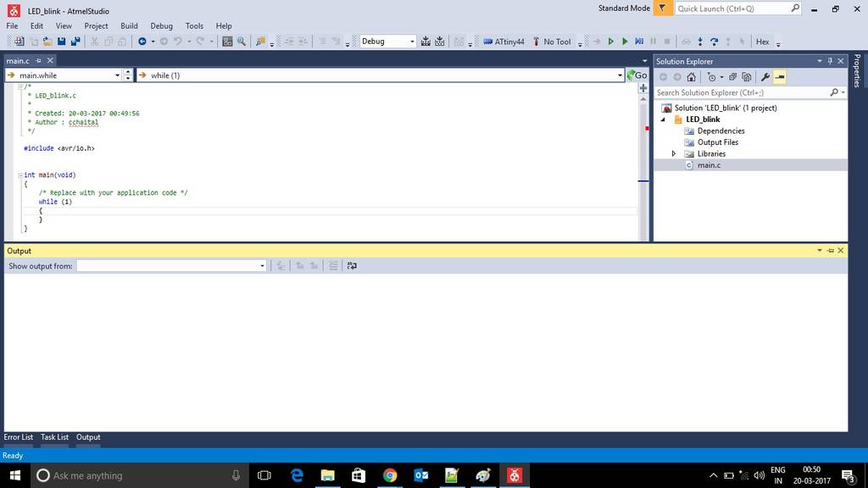
Task: Click the blue Navigate Backward arrow
Action: click(x=142, y=42)
